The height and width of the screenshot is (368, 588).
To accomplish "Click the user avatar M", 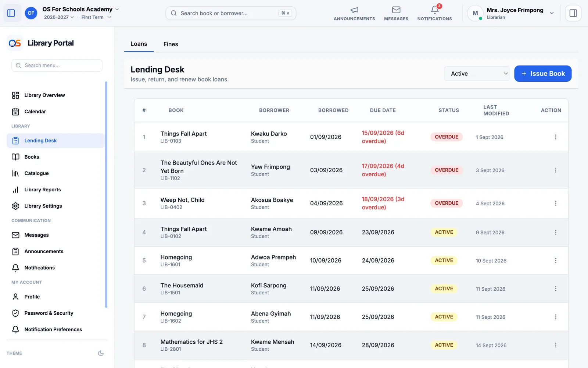I will click(475, 13).
